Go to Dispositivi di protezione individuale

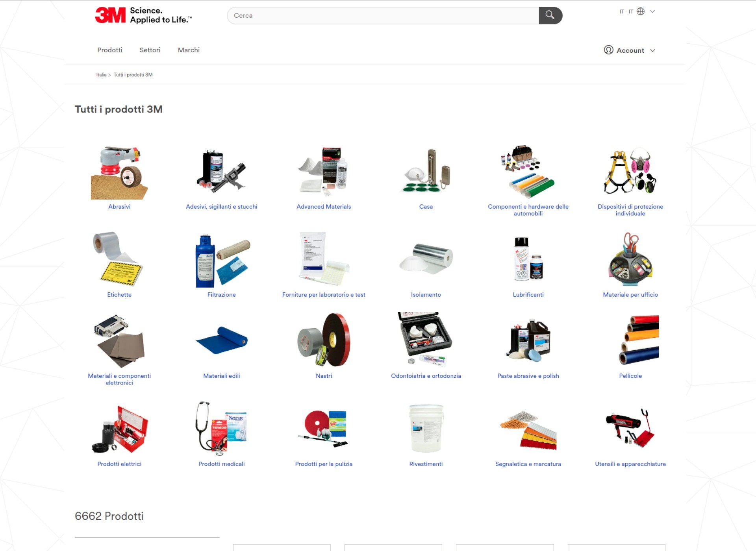[x=630, y=210]
